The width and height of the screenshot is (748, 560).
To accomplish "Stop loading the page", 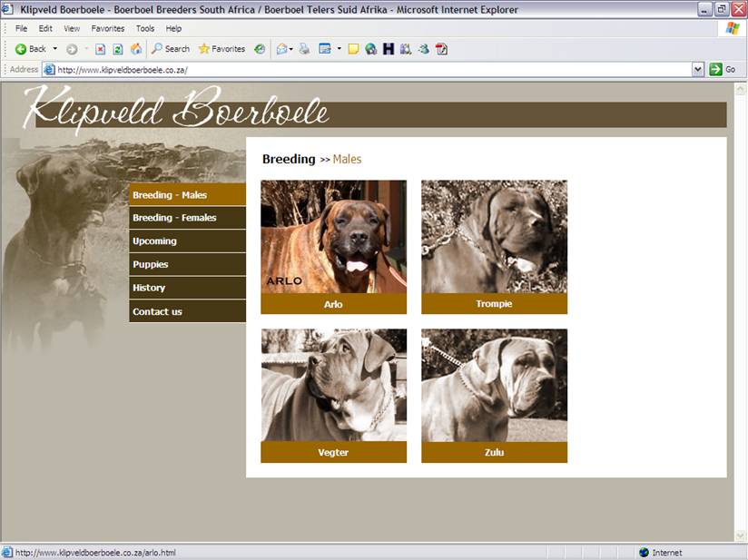I will click(x=100, y=49).
